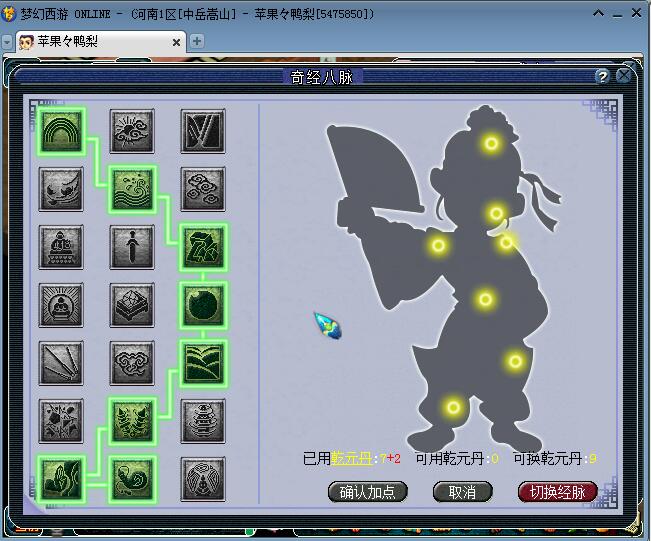Select the gray winged figure skill icon

coord(203,480)
